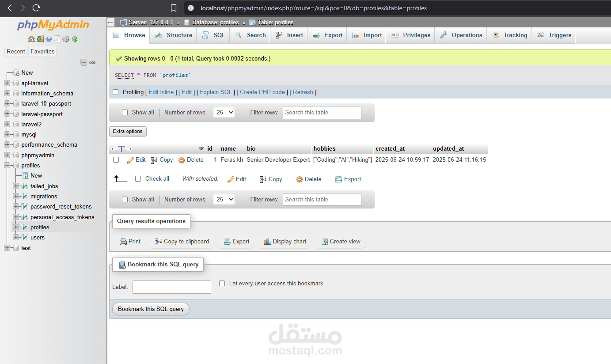
Task: Expand the api-laravel database node
Action: coord(7,83)
